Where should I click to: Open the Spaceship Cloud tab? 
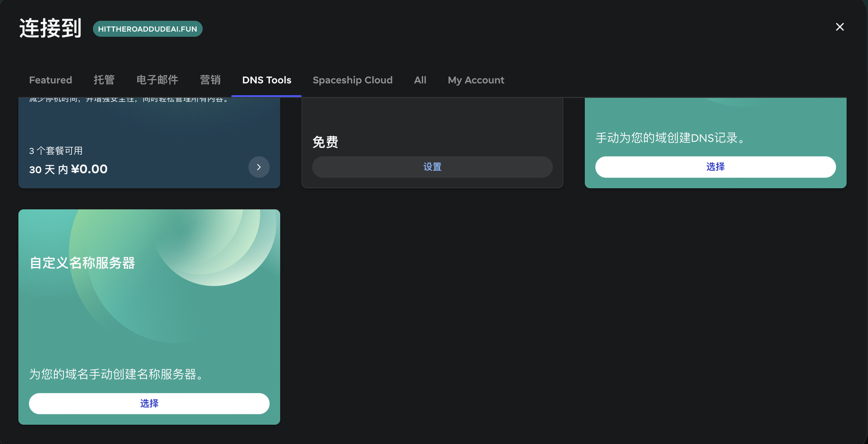tap(352, 80)
